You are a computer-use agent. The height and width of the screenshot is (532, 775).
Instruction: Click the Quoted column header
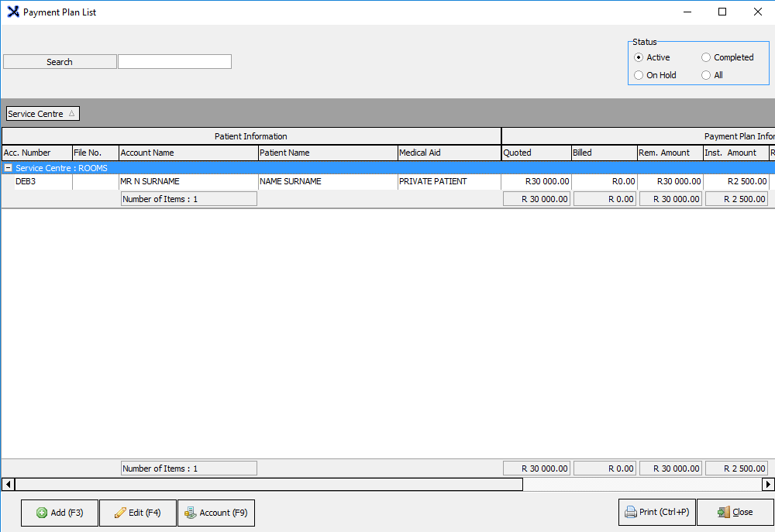click(536, 153)
